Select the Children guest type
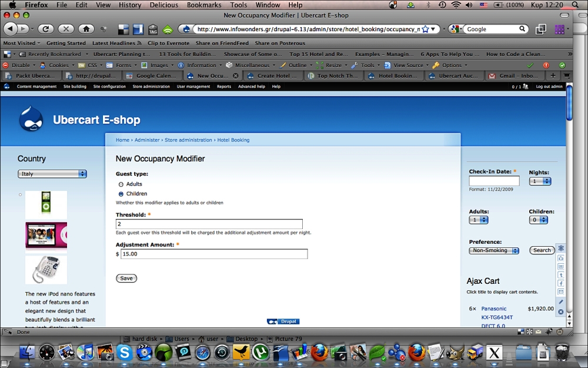Viewport: 588px width, 368px height. pyautogui.click(x=121, y=194)
